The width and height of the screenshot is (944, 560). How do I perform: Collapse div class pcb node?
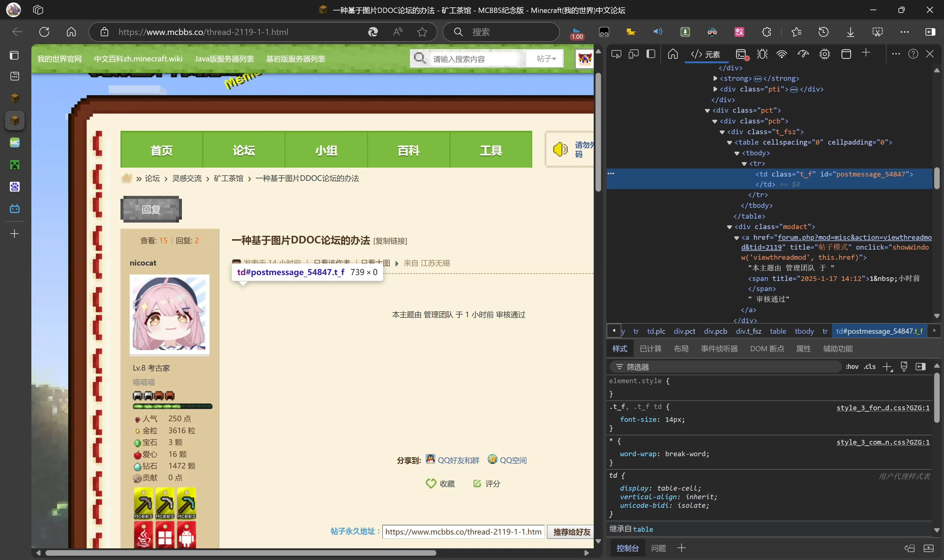click(715, 121)
